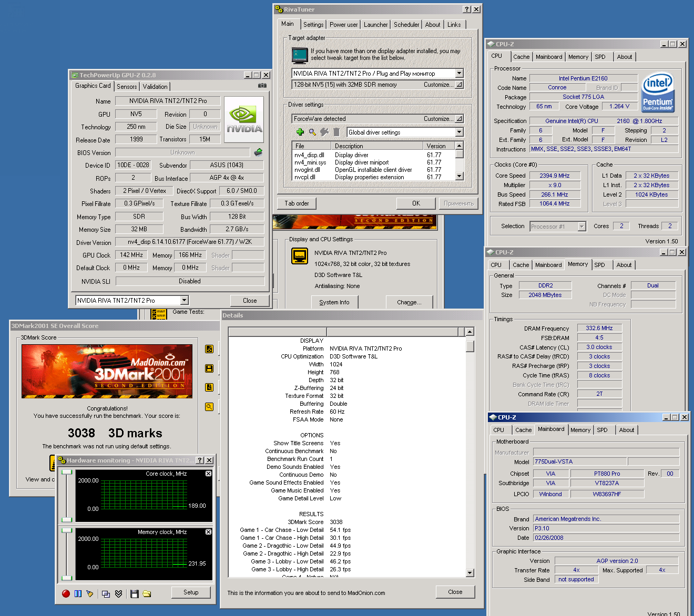This screenshot has height=616, width=694.
Task: Click the GPU-Z Name field NVIDIA RIVA TNT2/TNT2 Pro
Action: pyautogui.click(x=168, y=101)
